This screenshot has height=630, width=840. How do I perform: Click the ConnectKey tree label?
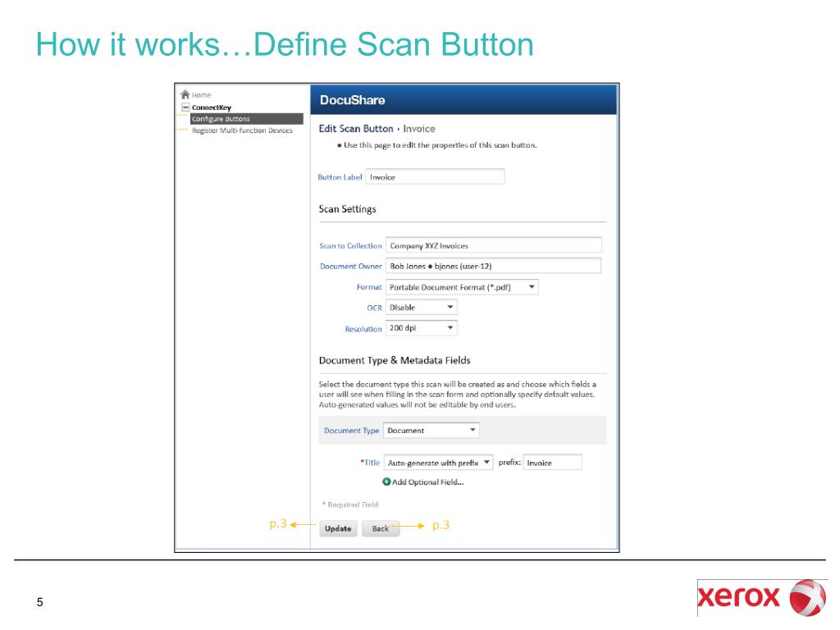[x=212, y=107]
